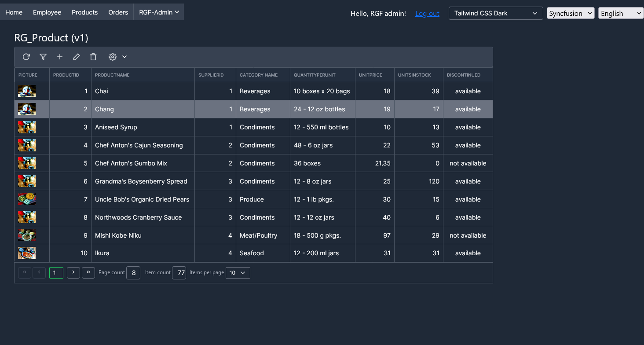Select page 1 button in pager
This screenshot has width=644, height=345.
56,273
